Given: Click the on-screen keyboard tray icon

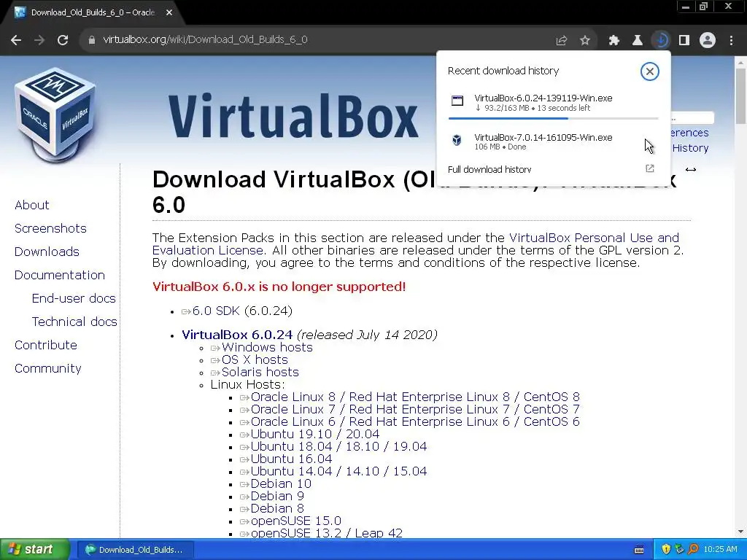Looking at the screenshot, I should click(x=639, y=550).
